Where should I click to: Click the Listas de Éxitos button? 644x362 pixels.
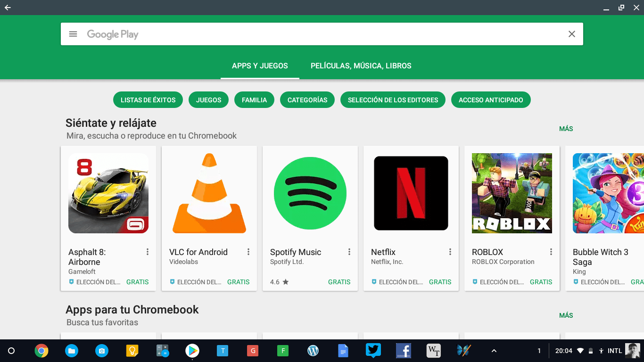[148, 100]
